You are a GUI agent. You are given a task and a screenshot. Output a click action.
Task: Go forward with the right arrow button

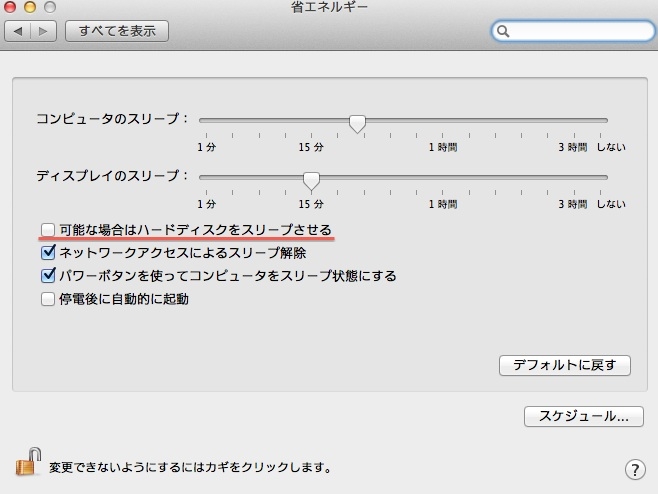(x=43, y=31)
